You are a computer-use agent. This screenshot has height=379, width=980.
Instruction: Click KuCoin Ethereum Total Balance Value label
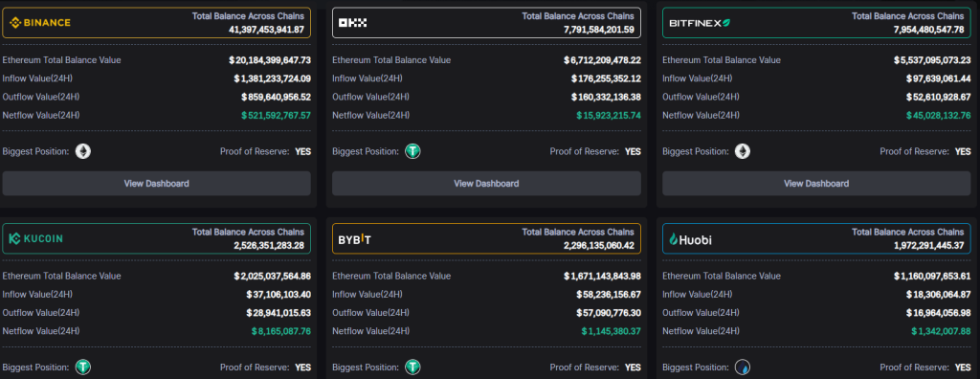(x=62, y=277)
